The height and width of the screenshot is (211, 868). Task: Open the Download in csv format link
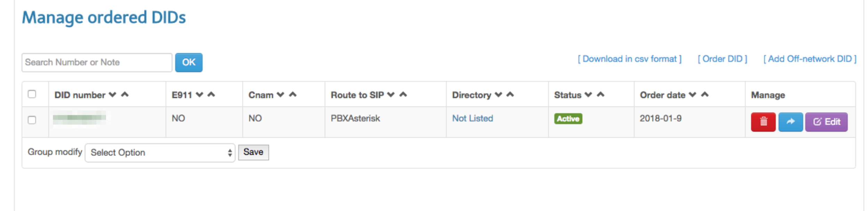click(x=629, y=59)
